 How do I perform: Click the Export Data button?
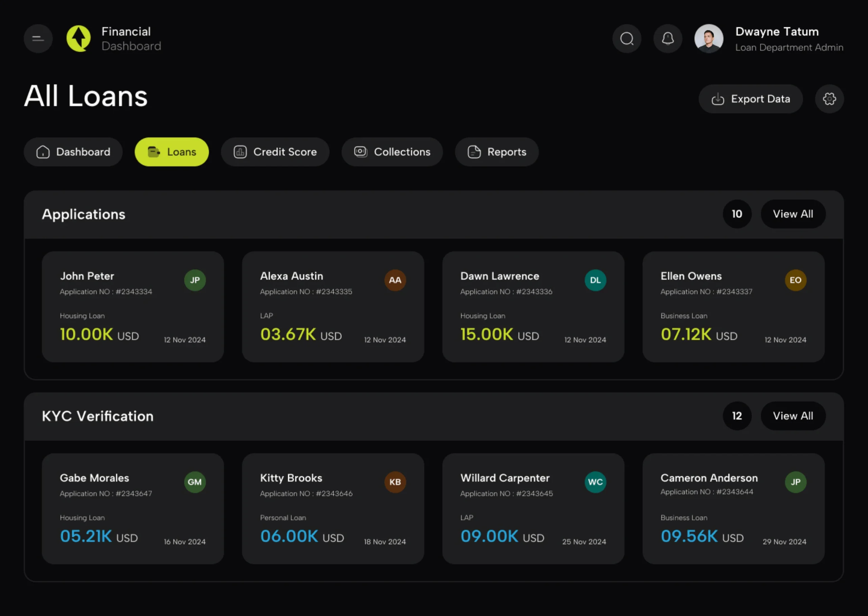tap(750, 99)
